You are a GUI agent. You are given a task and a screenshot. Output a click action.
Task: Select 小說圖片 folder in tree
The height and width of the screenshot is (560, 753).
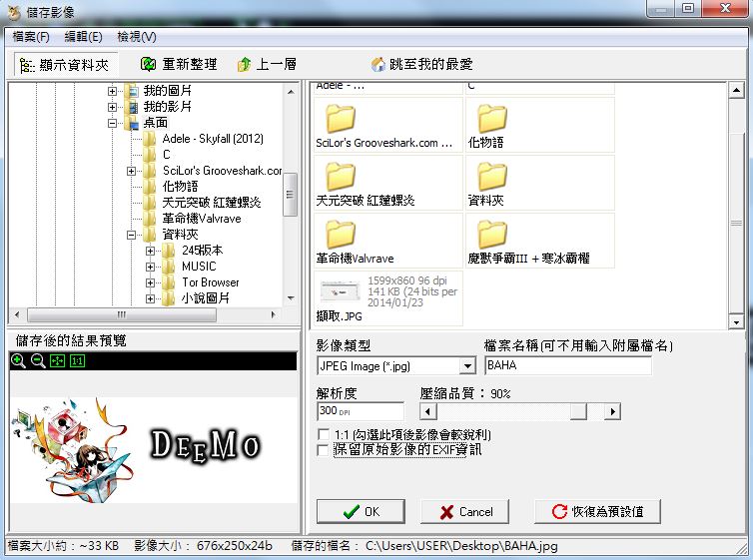pyautogui.click(x=206, y=298)
